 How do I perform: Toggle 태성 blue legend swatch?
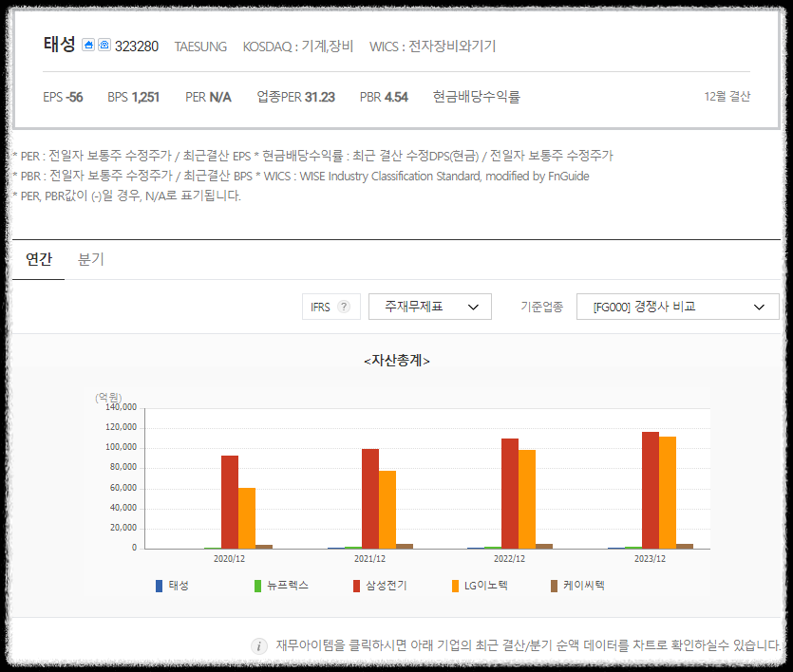[159, 587]
